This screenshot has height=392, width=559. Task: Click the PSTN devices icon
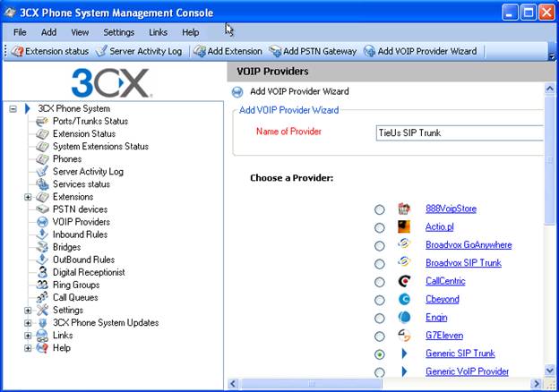[x=42, y=209]
